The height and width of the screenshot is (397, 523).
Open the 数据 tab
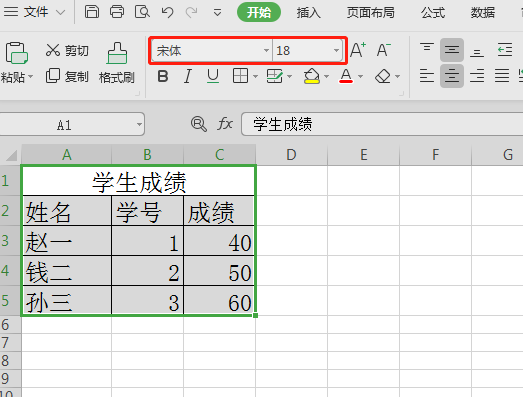(x=482, y=13)
